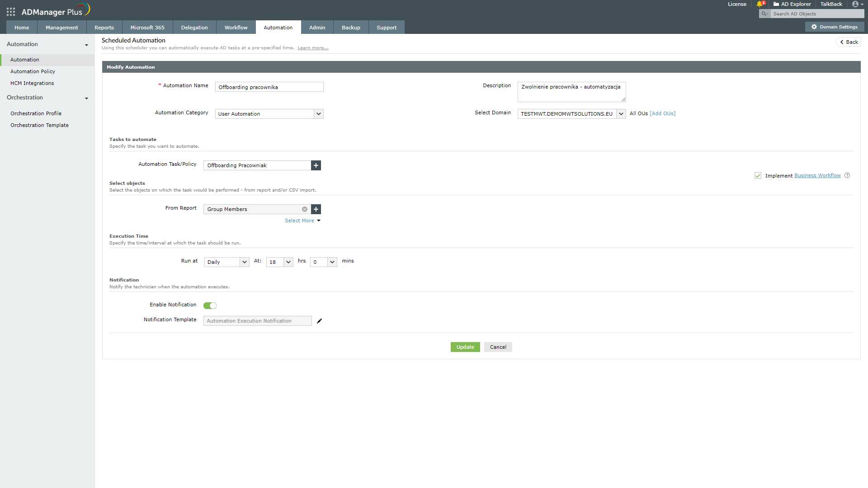Open the Business Workflow help tooltip

tap(848, 175)
